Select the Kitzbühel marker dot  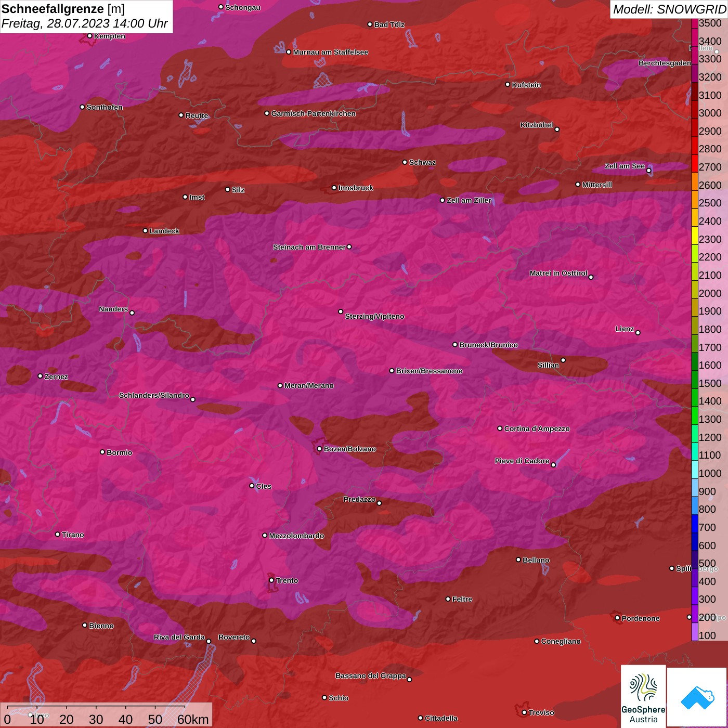[x=557, y=129]
